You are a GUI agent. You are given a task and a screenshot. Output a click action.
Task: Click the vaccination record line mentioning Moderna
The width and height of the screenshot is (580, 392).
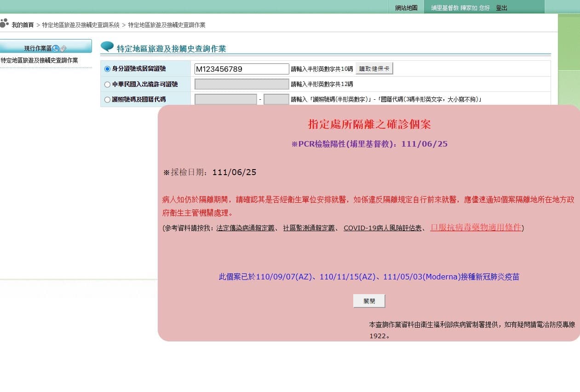coord(369,277)
